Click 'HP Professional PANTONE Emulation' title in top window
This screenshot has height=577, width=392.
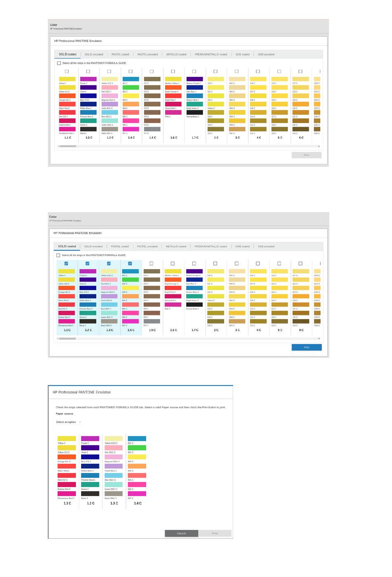point(78,41)
